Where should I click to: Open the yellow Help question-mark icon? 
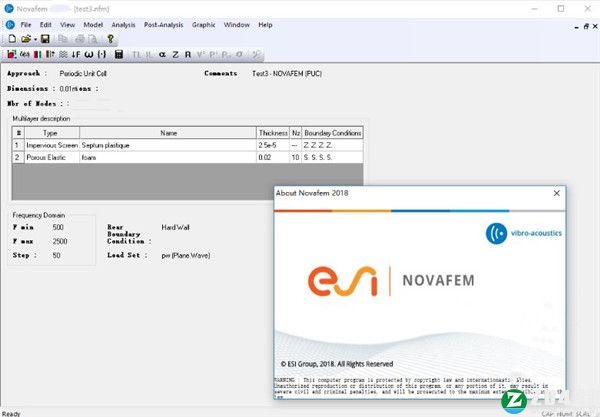coord(111,39)
